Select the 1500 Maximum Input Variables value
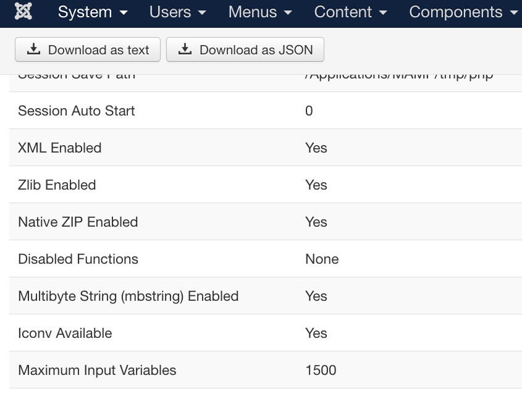522x420 pixels. 321,371
